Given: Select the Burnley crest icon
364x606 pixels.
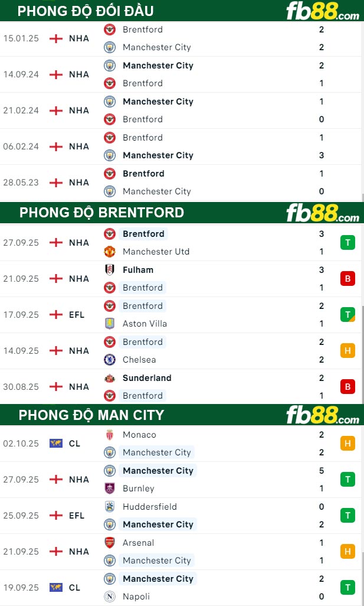Looking at the screenshot, I should click(x=110, y=488).
